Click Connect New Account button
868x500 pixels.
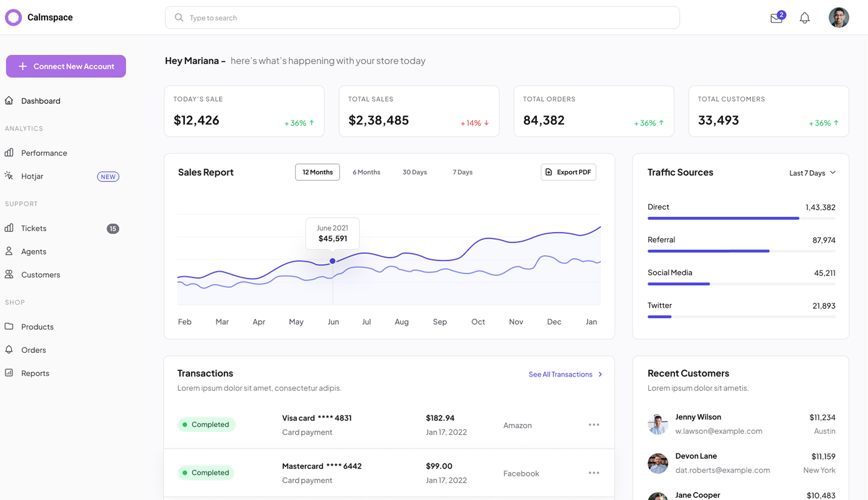(x=66, y=66)
